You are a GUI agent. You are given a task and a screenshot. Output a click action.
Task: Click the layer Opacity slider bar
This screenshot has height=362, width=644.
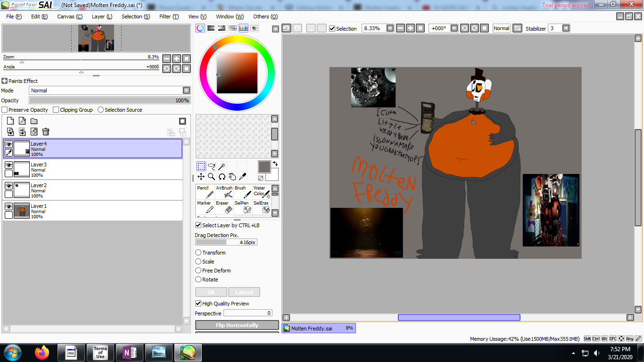tap(110, 100)
